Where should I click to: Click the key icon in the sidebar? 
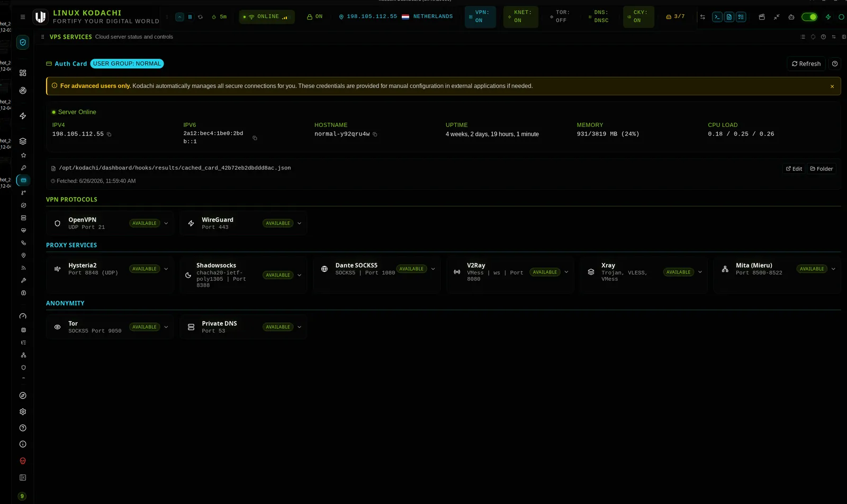click(23, 168)
